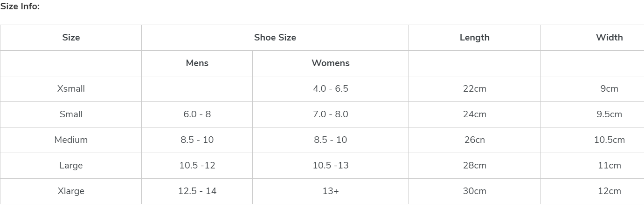Select the '13+' womens size cell
Screen dimensions: 644x208
click(330, 191)
